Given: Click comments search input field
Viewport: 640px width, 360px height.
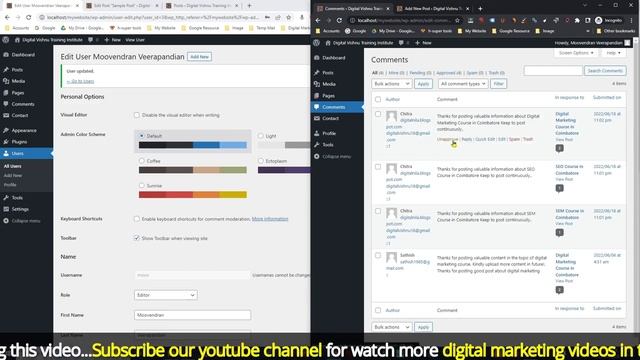Looking at the screenshot, I should [x=553, y=71].
